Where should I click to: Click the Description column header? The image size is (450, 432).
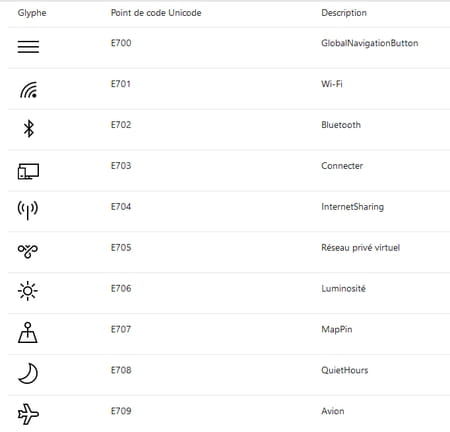coord(344,13)
